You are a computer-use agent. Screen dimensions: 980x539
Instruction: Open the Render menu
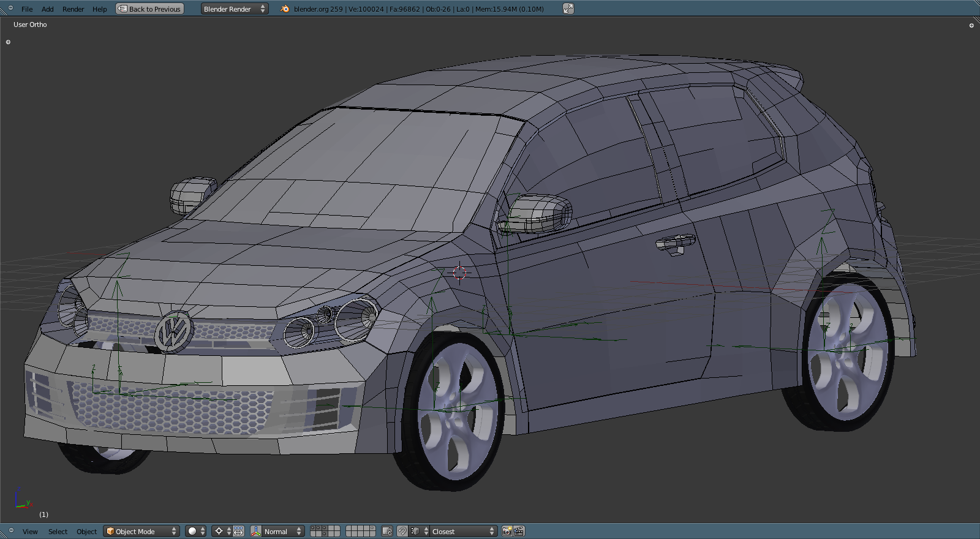73,9
